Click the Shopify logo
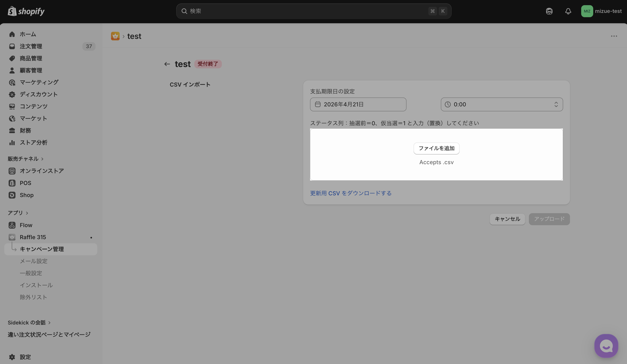The height and width of the screenshot is (364, 627). (26, 11)
